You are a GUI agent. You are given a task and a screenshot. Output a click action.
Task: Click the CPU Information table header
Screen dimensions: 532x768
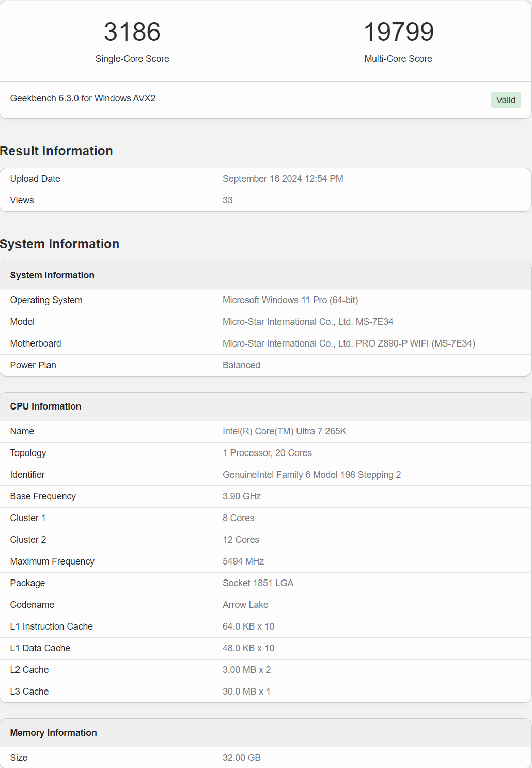click(x=45, y=406)
